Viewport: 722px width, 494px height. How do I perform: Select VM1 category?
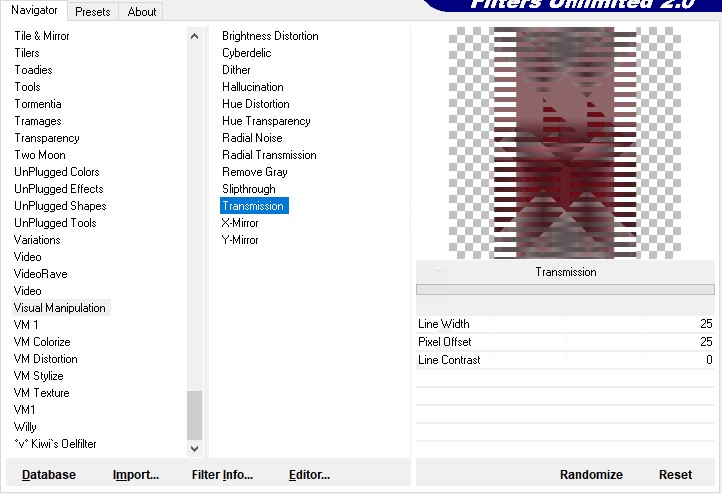[25, 410]
